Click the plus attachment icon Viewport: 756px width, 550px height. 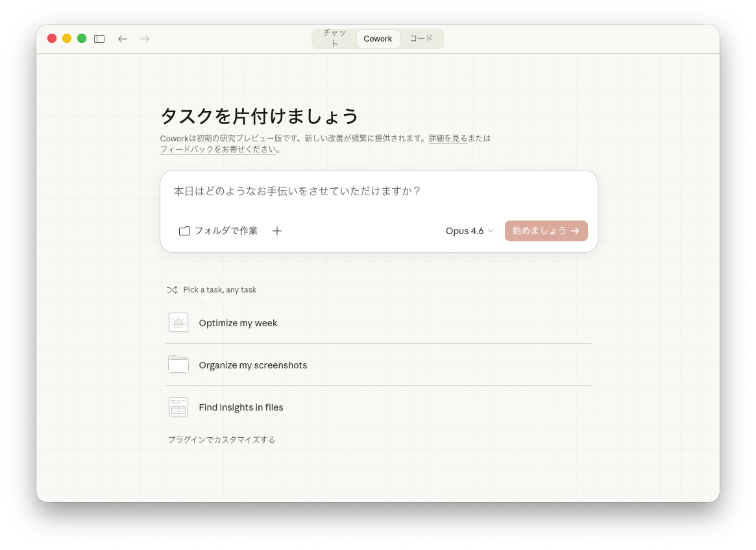pos(276,231)
